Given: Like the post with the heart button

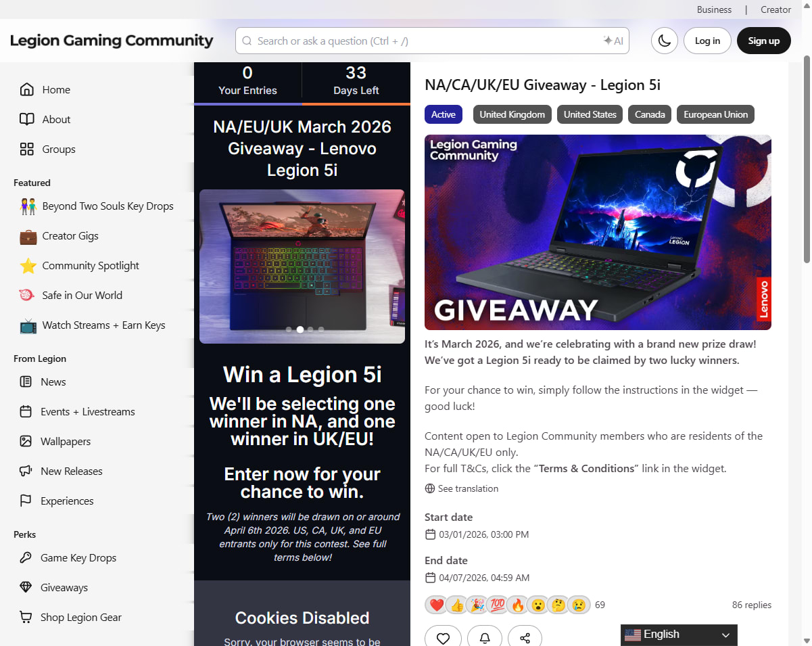Looking at the screenshot, I should (443, 637).
